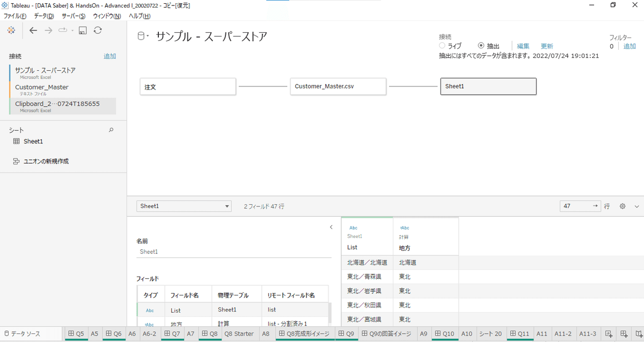
Task: Click the フィールド名 column header
Action: coord(188,294)
